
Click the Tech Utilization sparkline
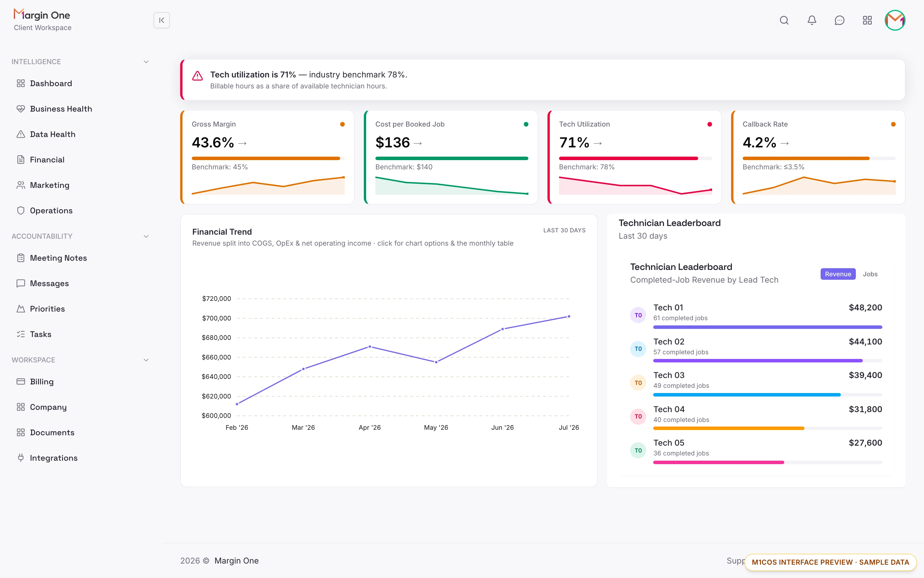635,186
